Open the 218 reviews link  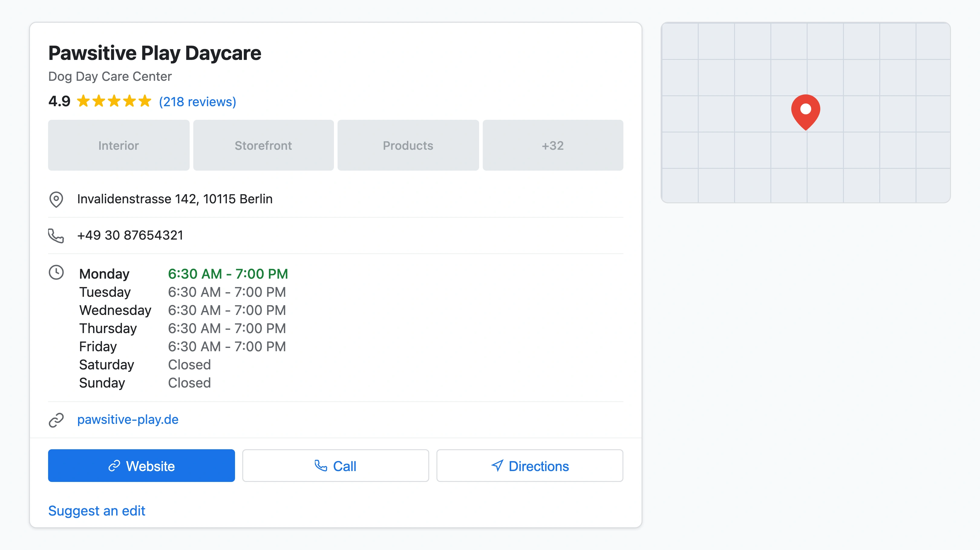tap(198, 102)
